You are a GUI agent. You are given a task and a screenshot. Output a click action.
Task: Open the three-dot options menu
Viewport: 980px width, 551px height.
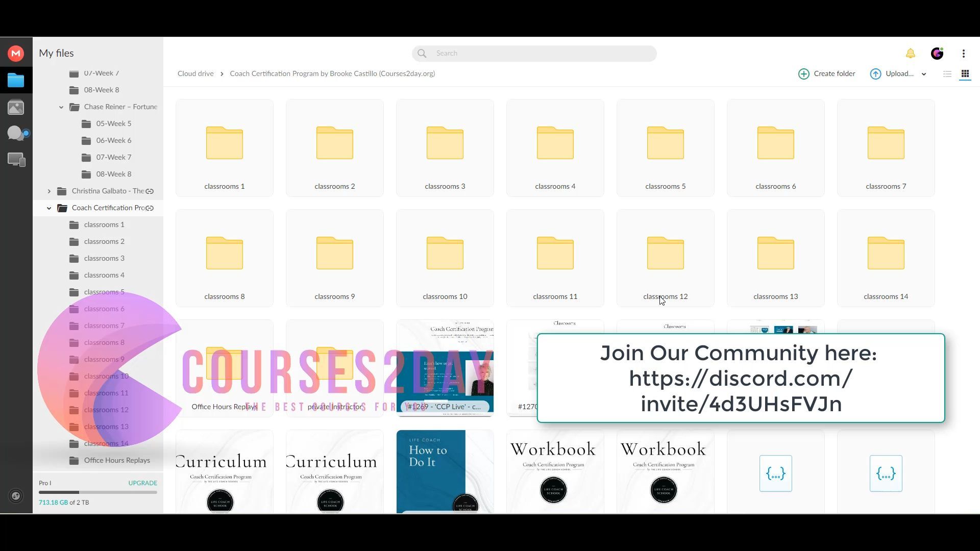tap(964, 54)
